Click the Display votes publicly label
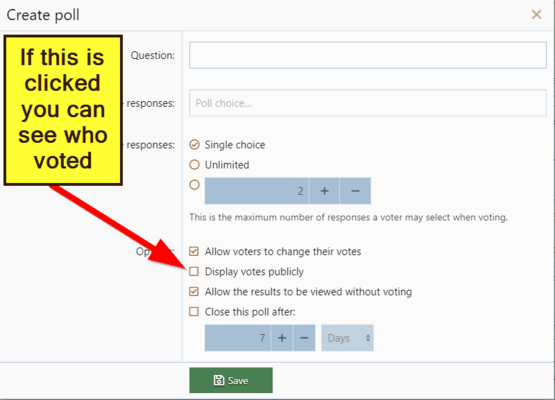The width and height of the screenshot is (555, 400). [254, 272]
